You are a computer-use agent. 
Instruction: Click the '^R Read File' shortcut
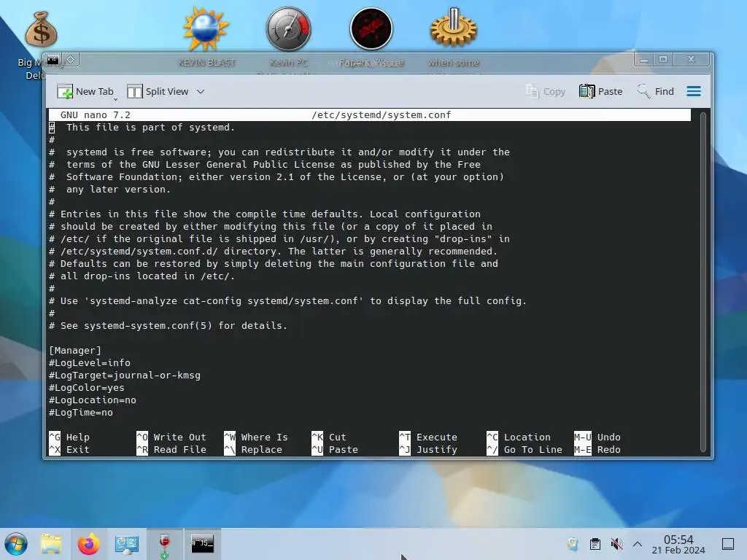171,449
